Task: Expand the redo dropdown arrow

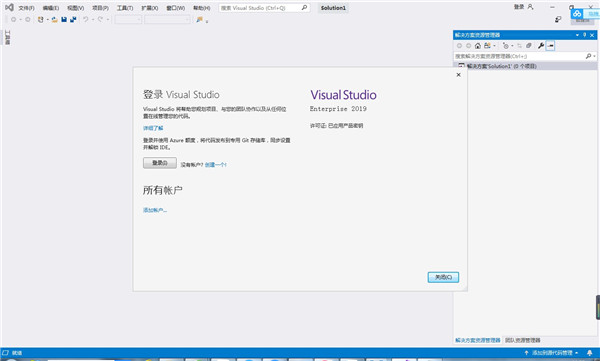Action: tap(108, 20)
